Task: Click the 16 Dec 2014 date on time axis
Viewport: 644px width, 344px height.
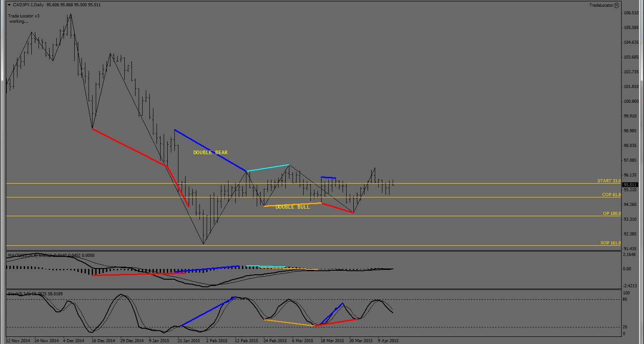Action: click(103, 341)
